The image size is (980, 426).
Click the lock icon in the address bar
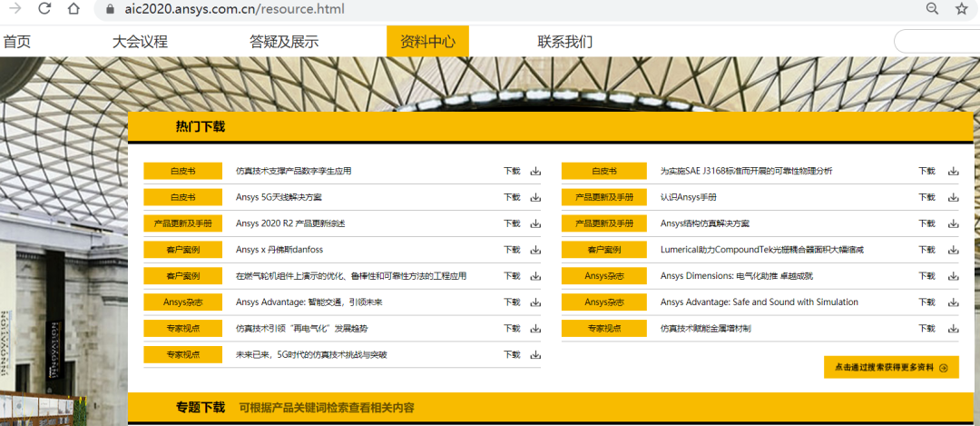click(111, 9)
